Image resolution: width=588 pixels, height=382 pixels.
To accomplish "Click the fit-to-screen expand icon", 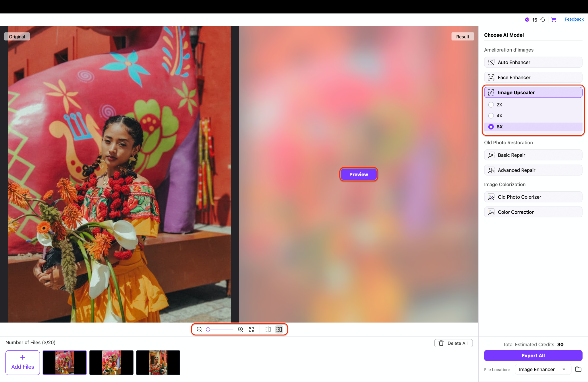I will tap(252, 329).
